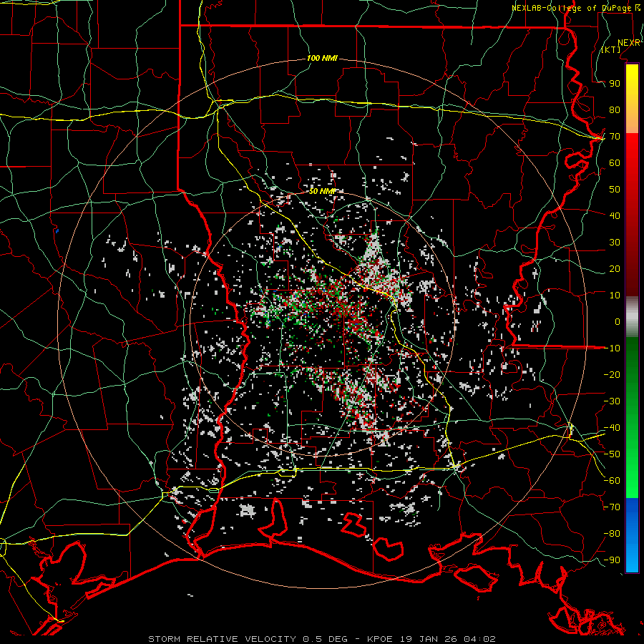Image resolution: width=644 pixels, height=644 pixels.
Task: Click the 50 value on the velocity scale
Action: point(615,190)
